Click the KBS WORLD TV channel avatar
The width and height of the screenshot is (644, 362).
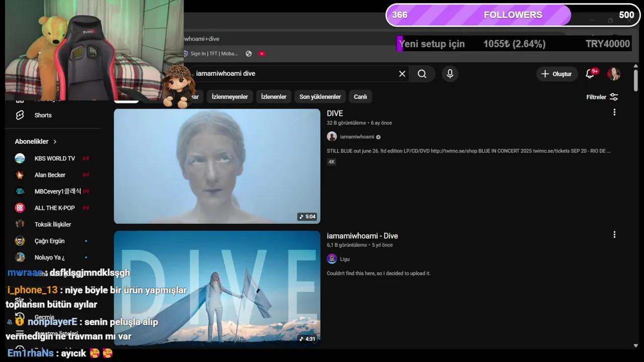coord(20,158)
